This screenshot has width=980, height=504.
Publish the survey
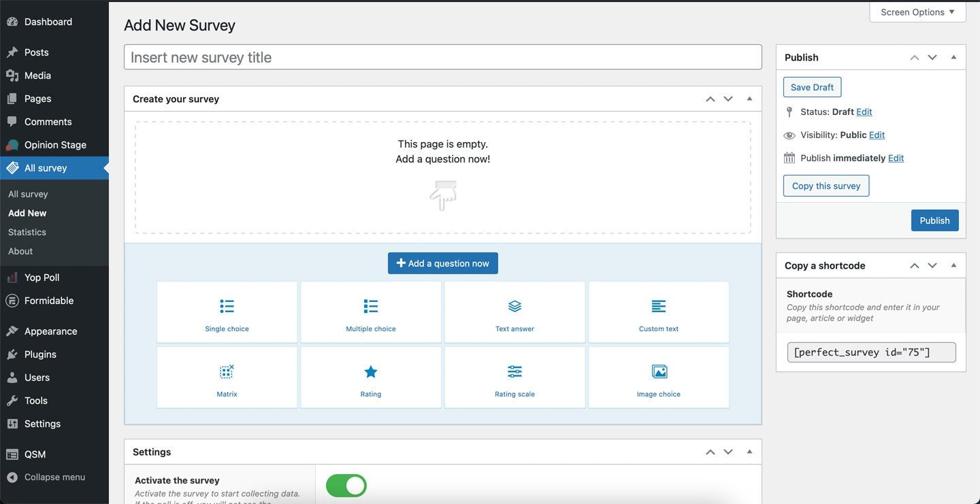(x=934, y=220)
